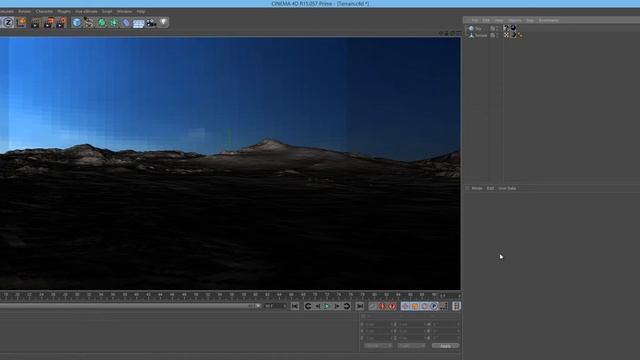Click Record Active Objects key icon

point(373,306)
